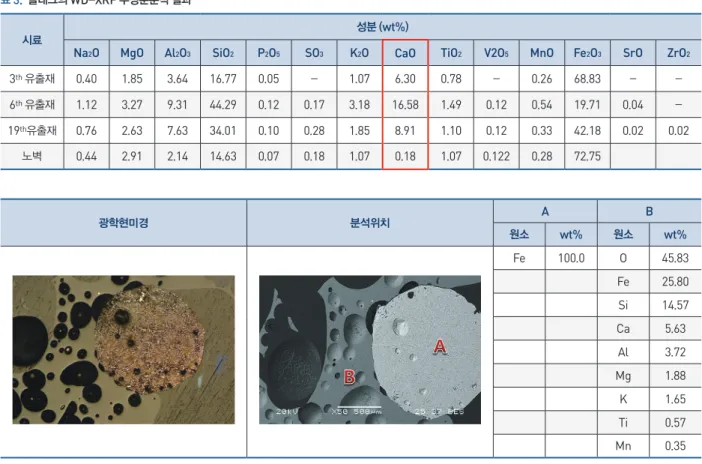Click the SO3 column header
This screenshot has height=464, width=702.
314,53
